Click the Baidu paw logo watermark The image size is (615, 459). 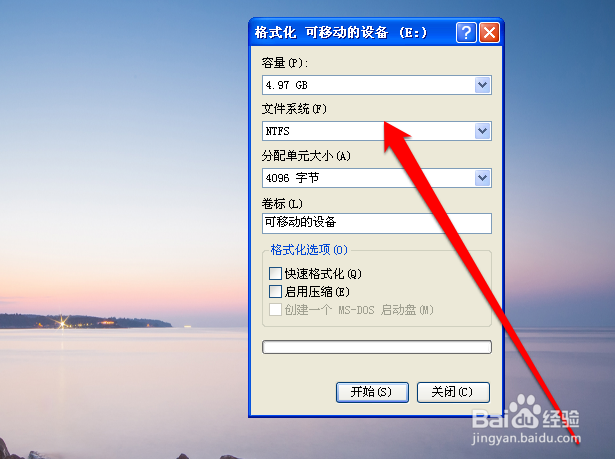tap(525, 412)
